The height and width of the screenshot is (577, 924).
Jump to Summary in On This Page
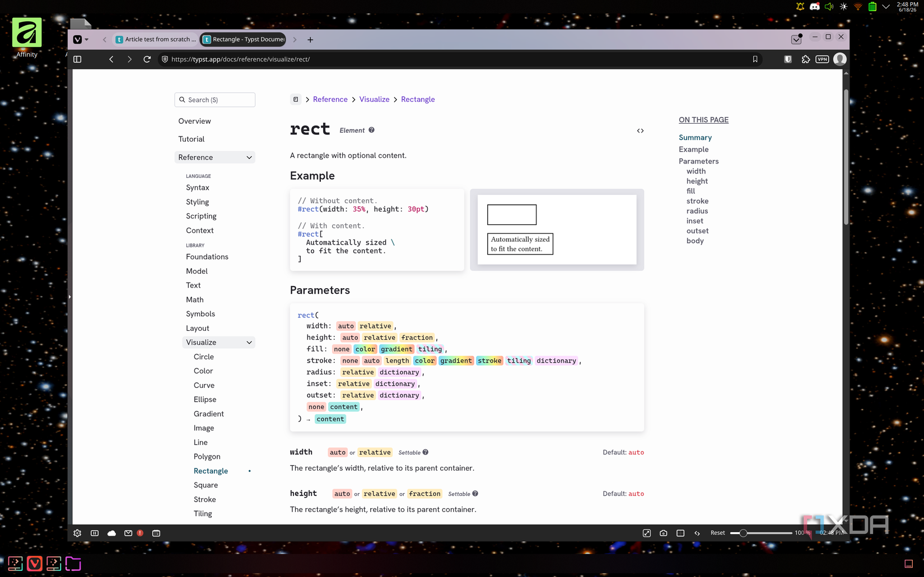695,138
